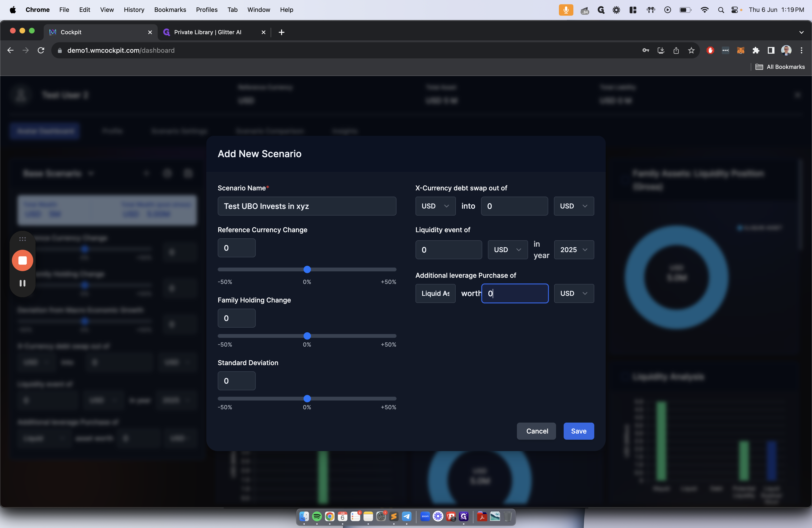
Task: Open the password manager extension with dots icon
Action: coord(725,51)
